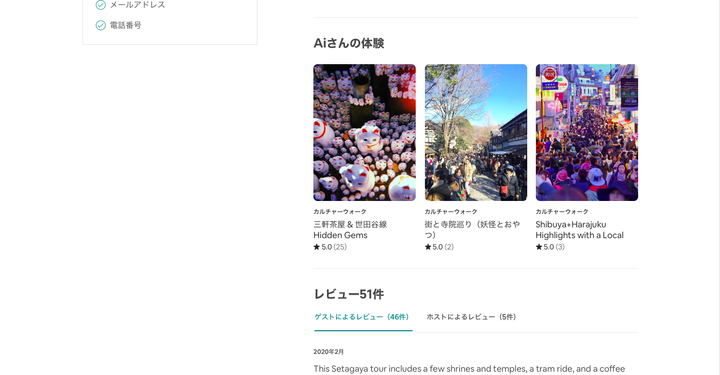Open the lucky cat figurines experience photo
The width and height of the screenshot is (720, 375).
(x=365, y=132)
